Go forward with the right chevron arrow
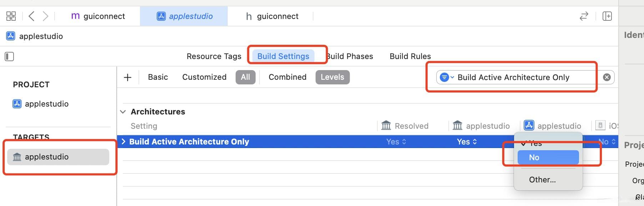 [45, 16]
